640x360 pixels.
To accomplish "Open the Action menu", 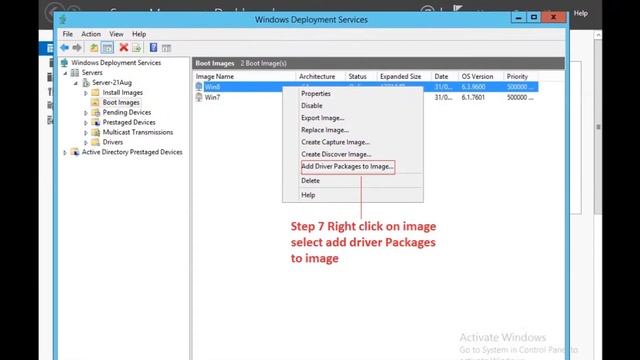I will point(91,34).
